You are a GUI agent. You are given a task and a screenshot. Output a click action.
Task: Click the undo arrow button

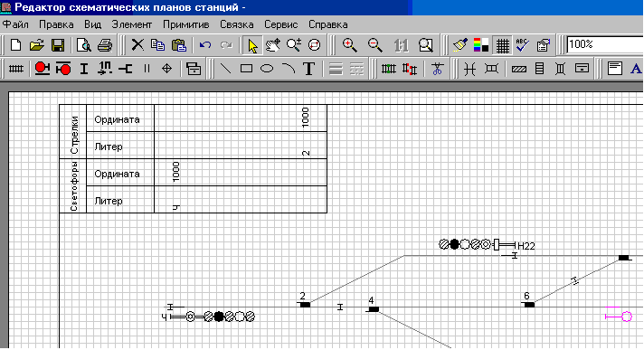click(x=205, y=45)
